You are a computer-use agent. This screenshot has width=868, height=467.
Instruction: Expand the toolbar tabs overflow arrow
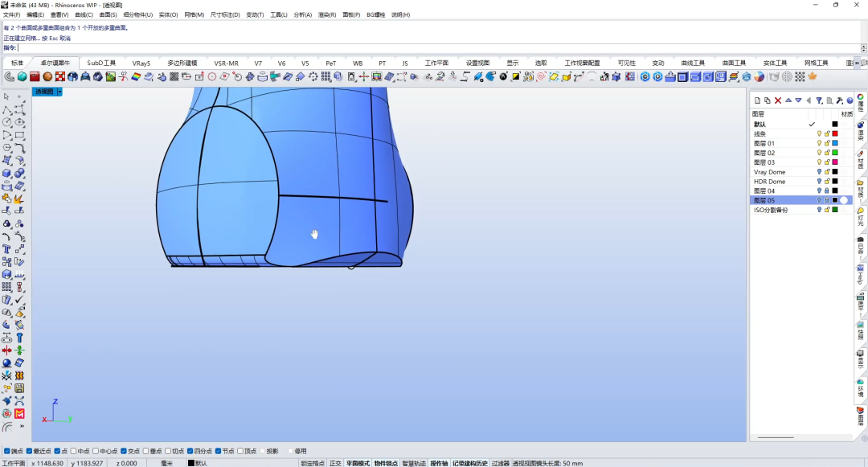click(x=858, y=63)
